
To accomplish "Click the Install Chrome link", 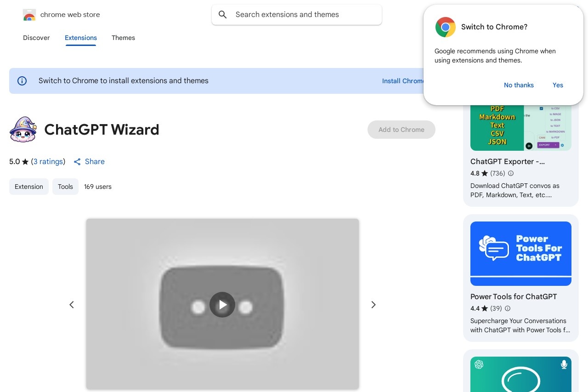I will pyautogui.click(x=403, y=81).
